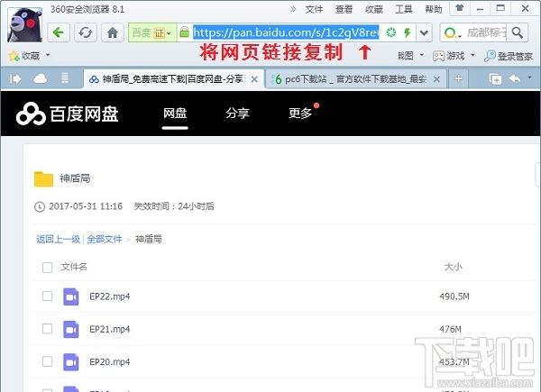The image size is (541, 392).
Task: Click the cloud sync icon in tab bar
Action: (40, 79)
